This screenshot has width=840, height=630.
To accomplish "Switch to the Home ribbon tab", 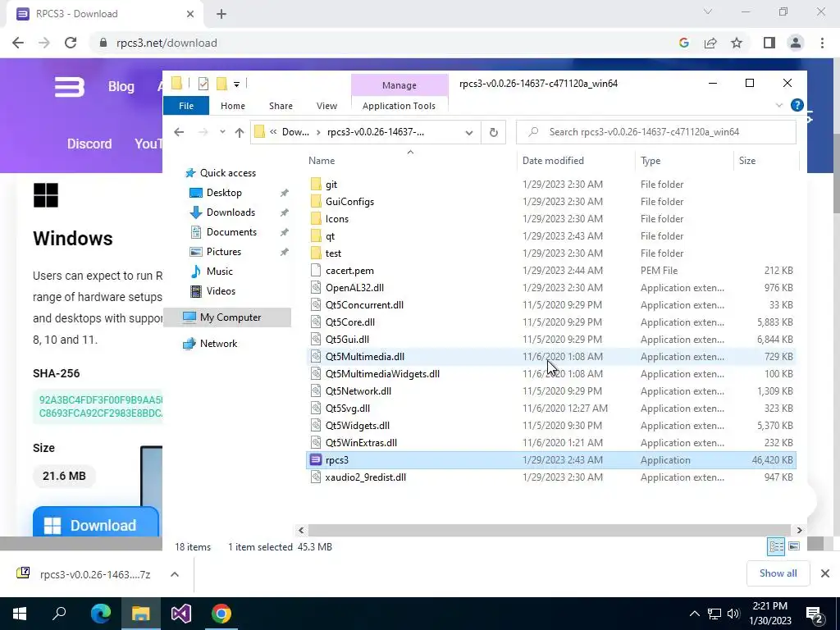I will [232, 106].
